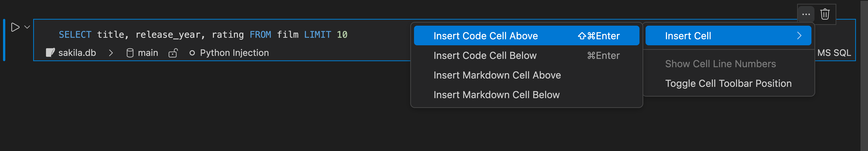The image size is (868, 151).
Task: Toggle the Python Injection circle indicator
Action: pos(192,53)
